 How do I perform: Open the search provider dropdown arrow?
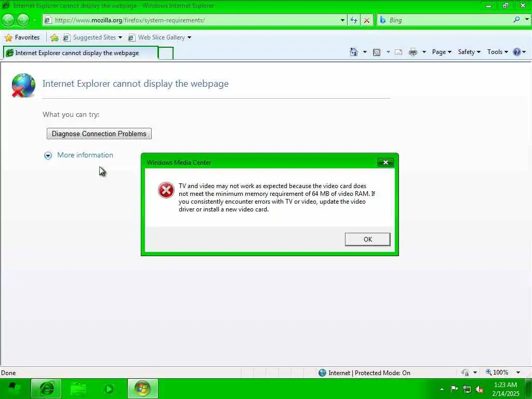click(x=527, y=20)
